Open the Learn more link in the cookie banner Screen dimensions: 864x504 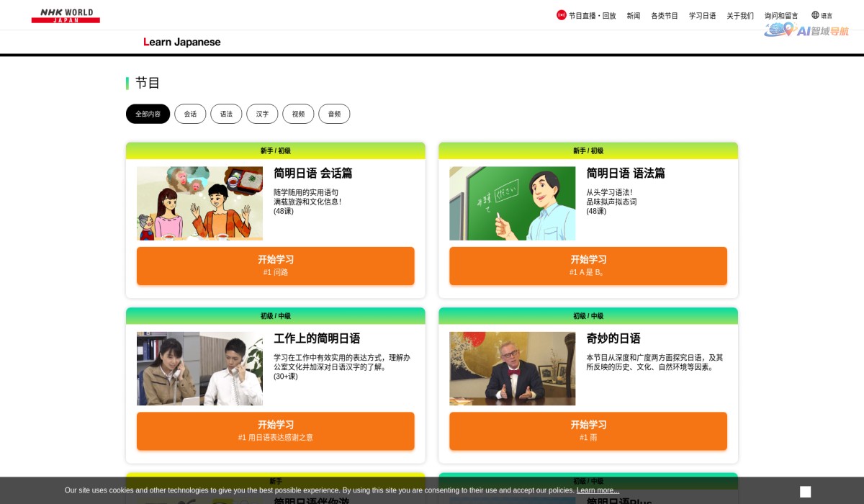pyautogui.click(x=598, y=490)
